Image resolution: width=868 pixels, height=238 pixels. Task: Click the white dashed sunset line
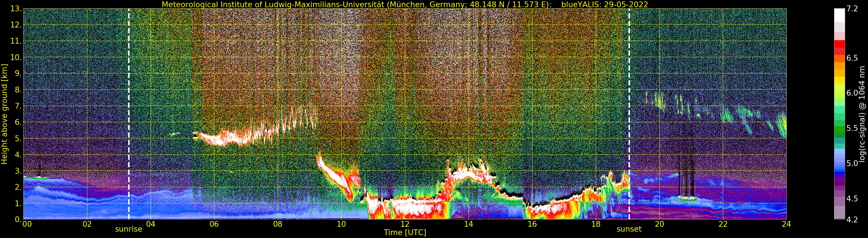pyautogui.click(x=629, y=114)
